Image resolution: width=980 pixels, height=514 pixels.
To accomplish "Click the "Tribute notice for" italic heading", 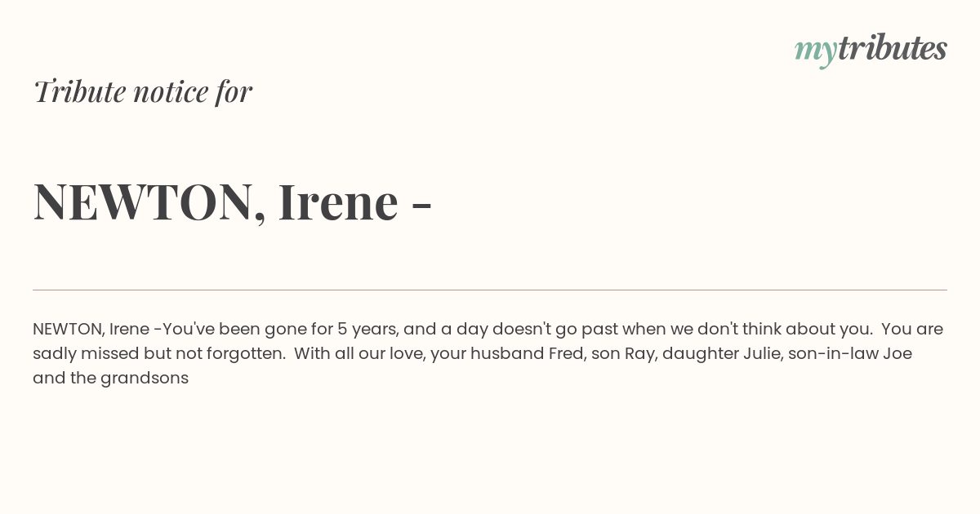I will coord(143,91).
